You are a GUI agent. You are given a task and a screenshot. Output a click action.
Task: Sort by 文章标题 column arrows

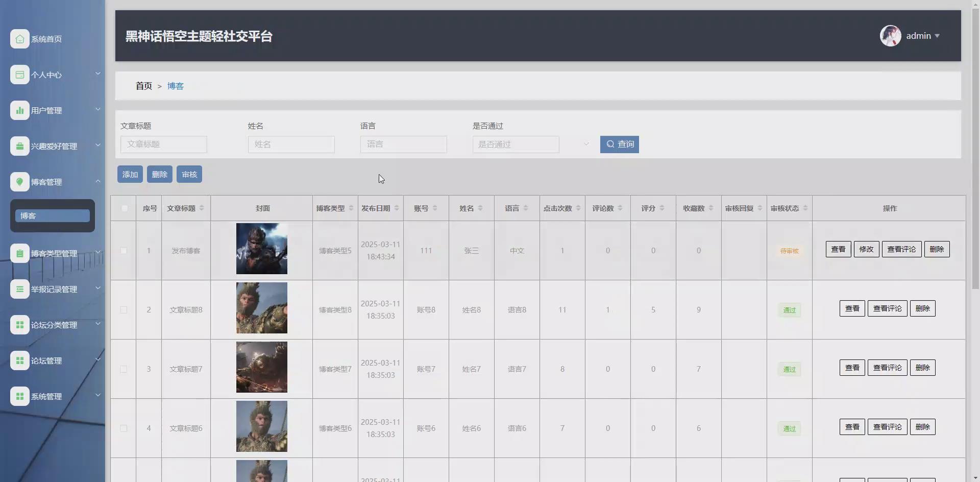click(202, 208)
